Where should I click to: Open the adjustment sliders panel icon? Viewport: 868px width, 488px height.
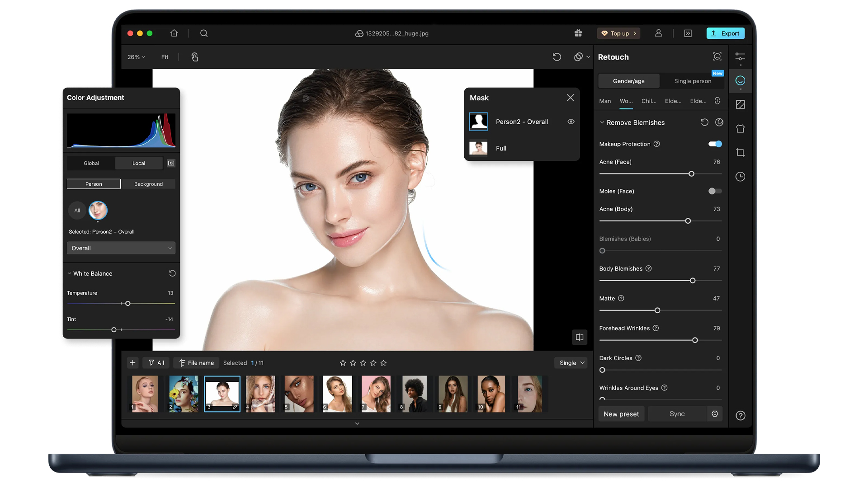[740, 57]
